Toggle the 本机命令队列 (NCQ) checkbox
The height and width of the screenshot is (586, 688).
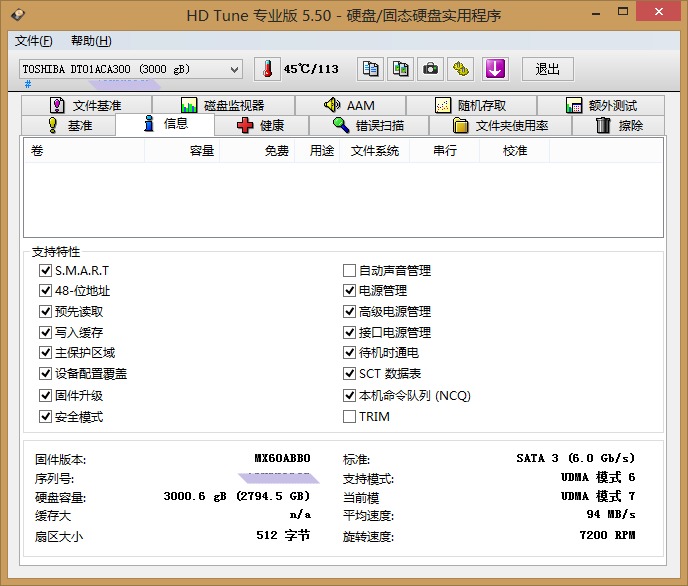point(349,395)
